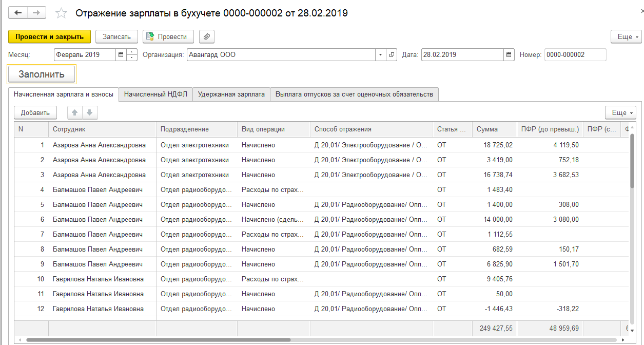
Task: Click Провести и закрыть button
Action: coord(49,36)
